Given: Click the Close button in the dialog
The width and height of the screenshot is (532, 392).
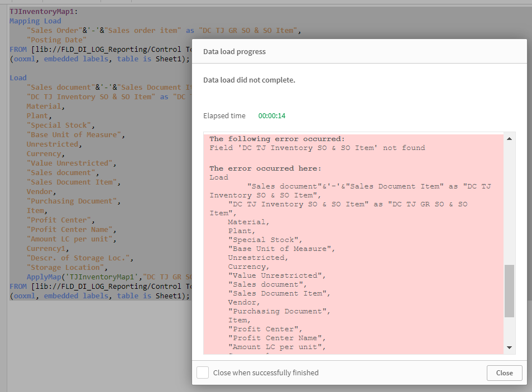Looking at the screenshot, I should 504,372.
